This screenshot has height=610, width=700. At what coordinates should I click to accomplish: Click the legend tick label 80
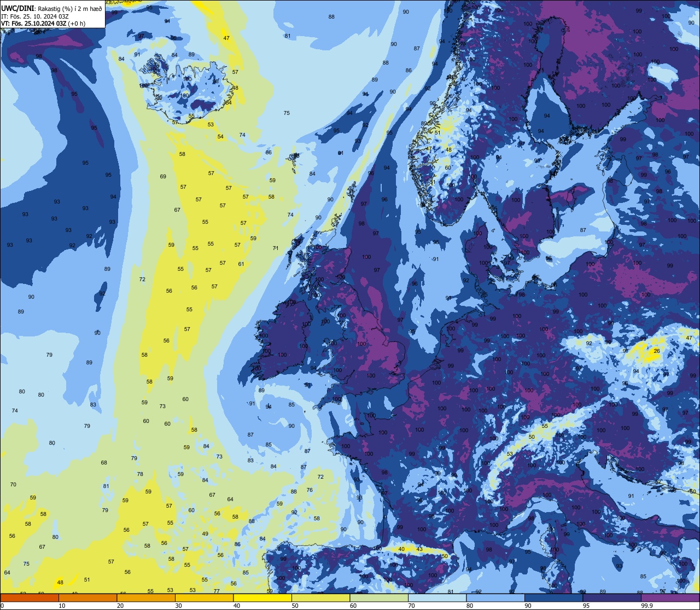click(x=470, y=606)
